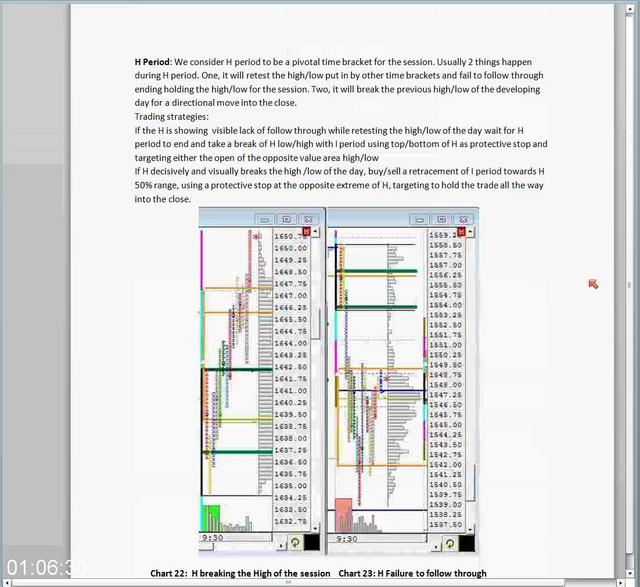Click the 1557.00 price in Chart 23
Image resolution: width=640 pixels, height=587 pixels.
[446, 265]
